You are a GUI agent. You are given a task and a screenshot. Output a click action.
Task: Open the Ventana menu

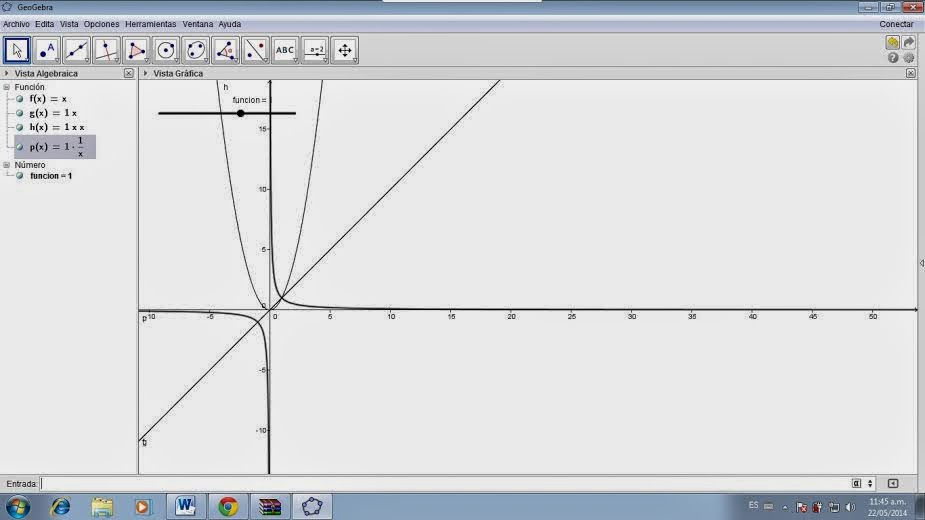pyautogui.click(x=198, y=24)
